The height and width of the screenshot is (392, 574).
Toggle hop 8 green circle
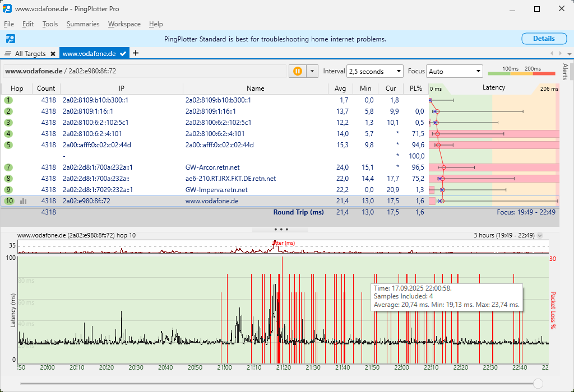tap(8, 179)
